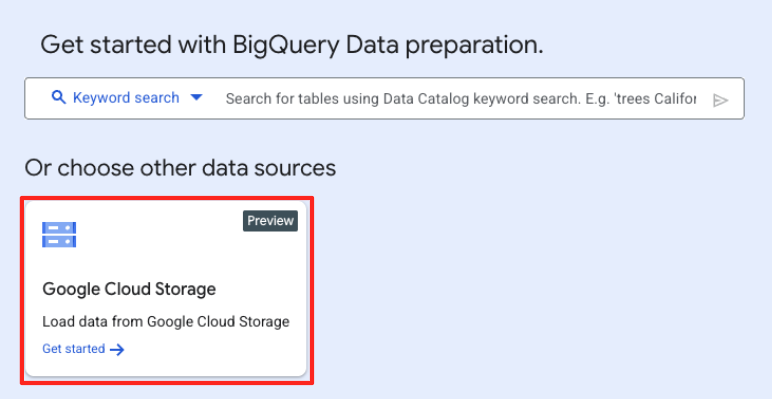The height and width of the screenshot is (399, 772).
Task: Open the Keyword search mode dropdown arrow
Action: [196, 98]
